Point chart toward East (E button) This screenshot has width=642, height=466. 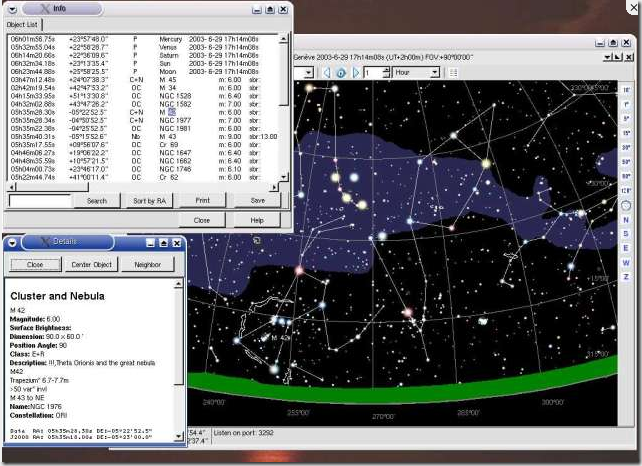[626, 248]
